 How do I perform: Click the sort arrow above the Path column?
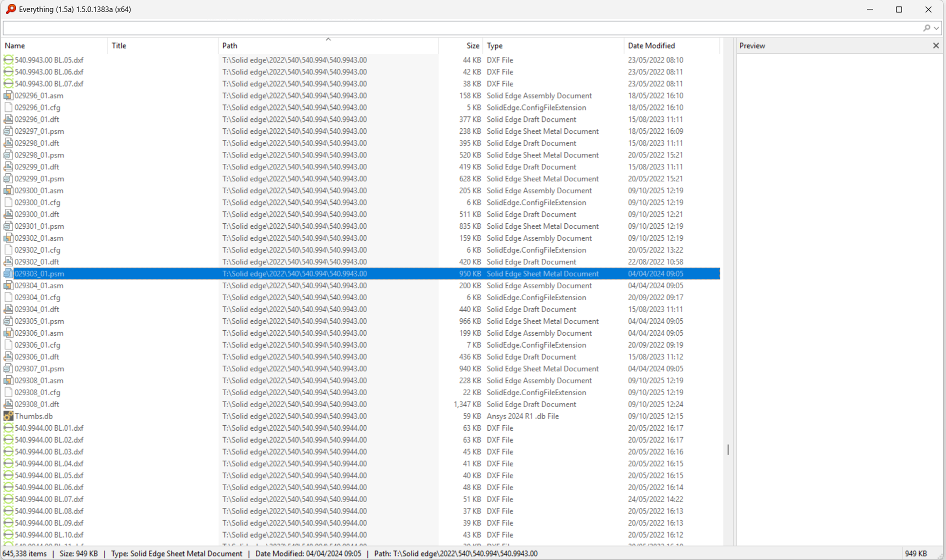(x=328, y=39)
